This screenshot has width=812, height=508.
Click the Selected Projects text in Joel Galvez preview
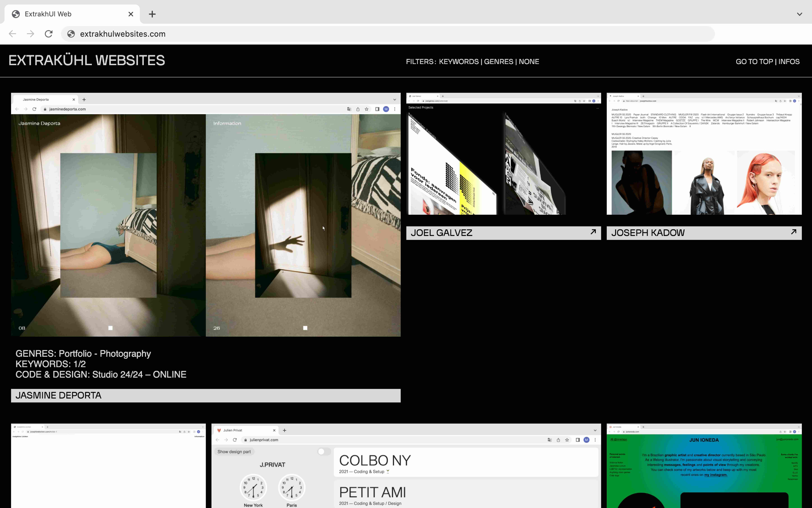click(x=421, y=107)
